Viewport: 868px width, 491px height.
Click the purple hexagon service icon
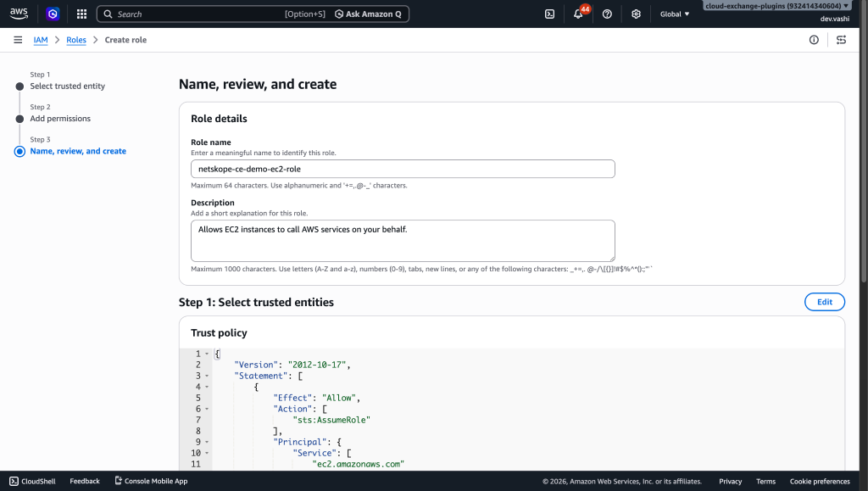click(53, 14)
